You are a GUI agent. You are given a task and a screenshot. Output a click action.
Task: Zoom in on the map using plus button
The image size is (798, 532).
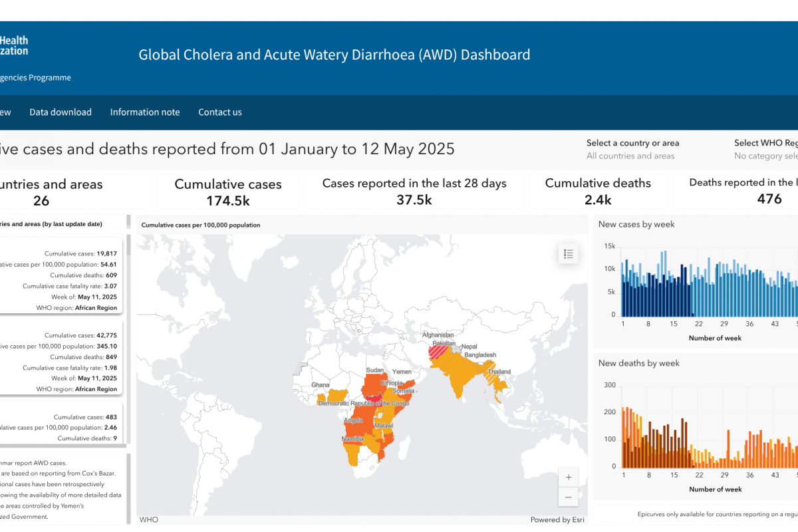click(567, 477)
